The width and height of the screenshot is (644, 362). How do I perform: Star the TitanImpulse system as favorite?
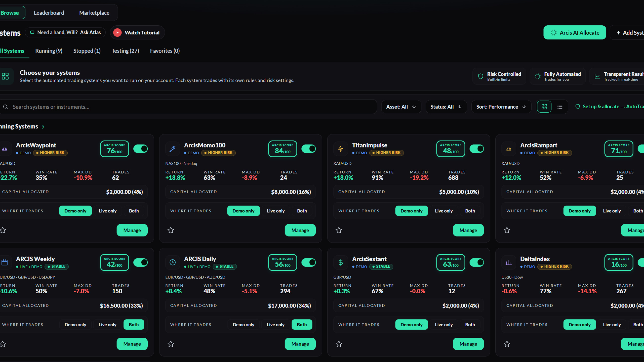[339, 230]
